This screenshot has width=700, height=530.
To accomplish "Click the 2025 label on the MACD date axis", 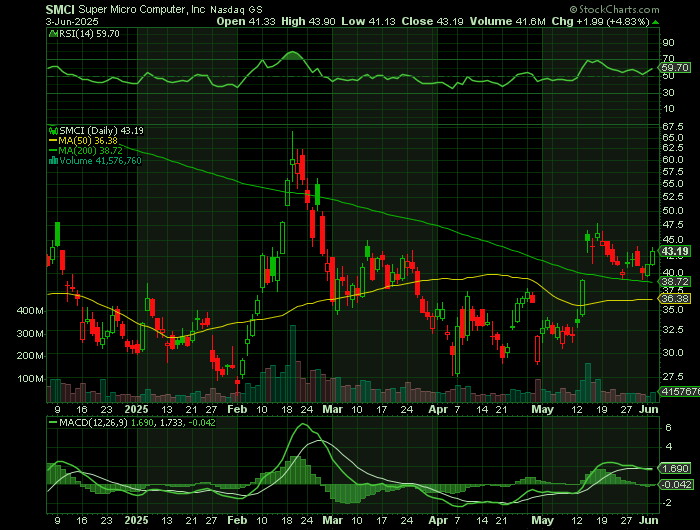I will click(x=136, y=521).
